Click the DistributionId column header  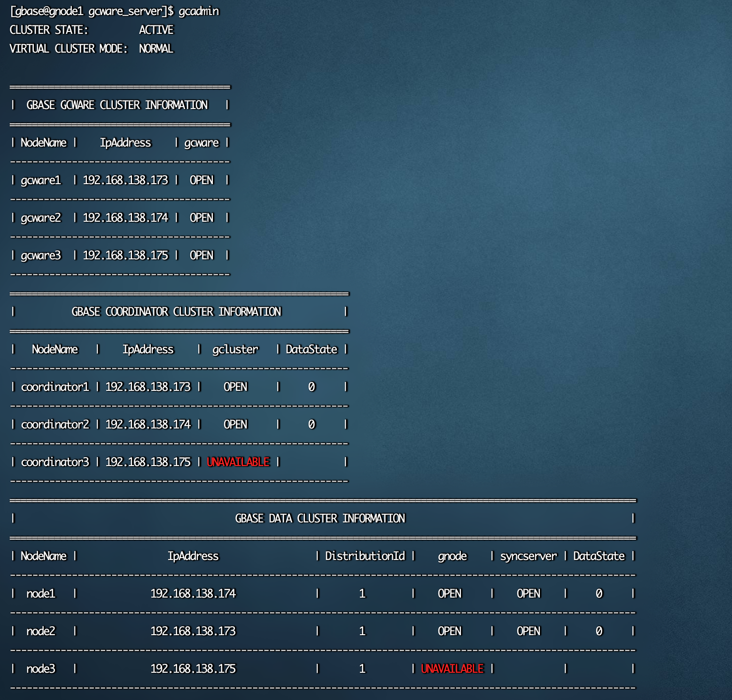(365, 556)
